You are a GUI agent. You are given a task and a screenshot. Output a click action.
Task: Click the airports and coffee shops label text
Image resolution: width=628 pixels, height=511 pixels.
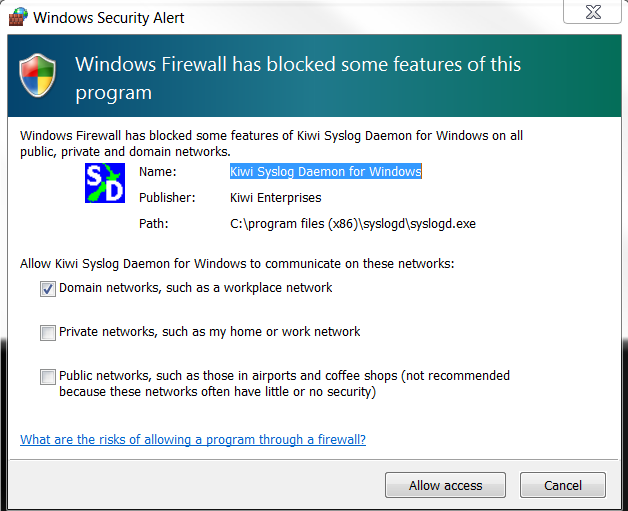pos(284,384)
